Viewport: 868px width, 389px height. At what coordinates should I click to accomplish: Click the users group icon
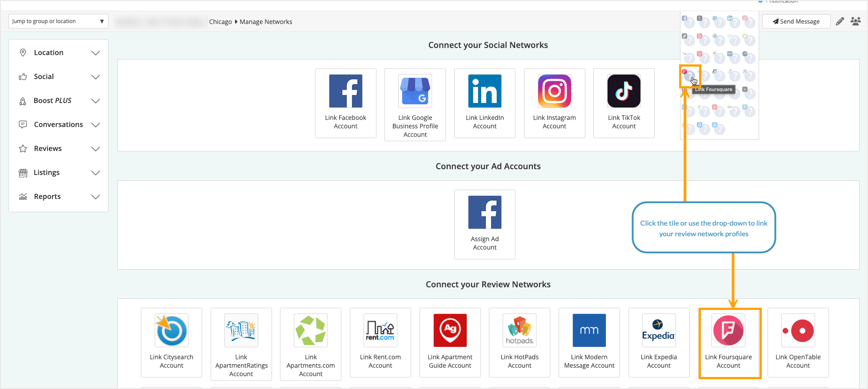click(x=855, y=21)
